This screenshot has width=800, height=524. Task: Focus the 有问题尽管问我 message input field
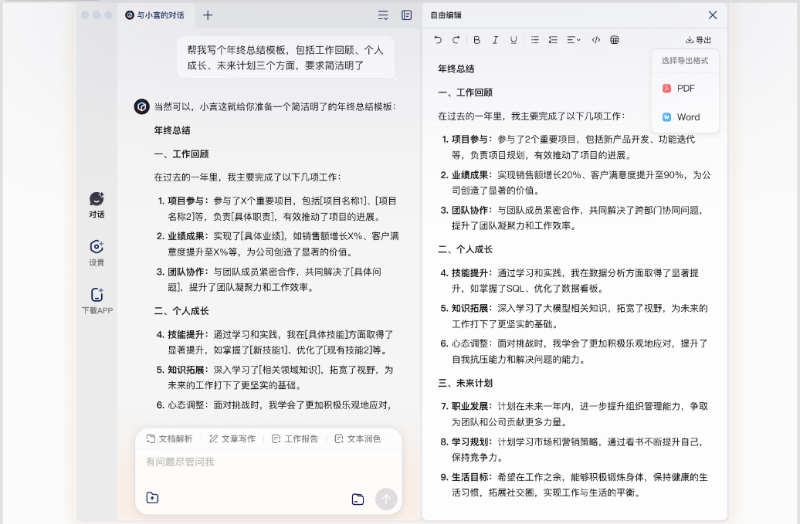click(260, 463)
